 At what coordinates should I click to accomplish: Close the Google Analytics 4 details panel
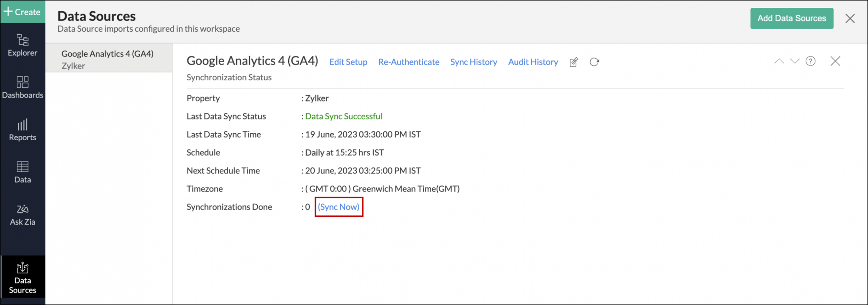click(835, 61)
